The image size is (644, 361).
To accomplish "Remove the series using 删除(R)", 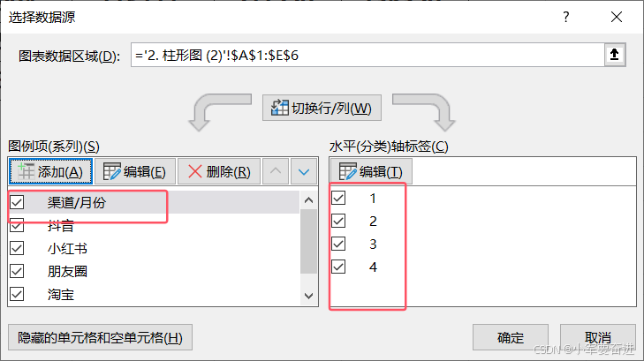I will pos(219,171).
